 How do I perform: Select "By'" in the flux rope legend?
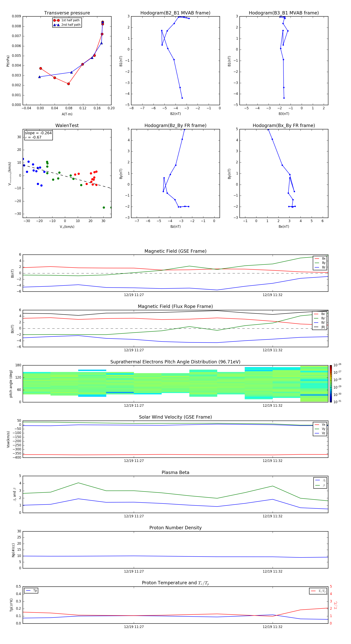pos(320,318)
